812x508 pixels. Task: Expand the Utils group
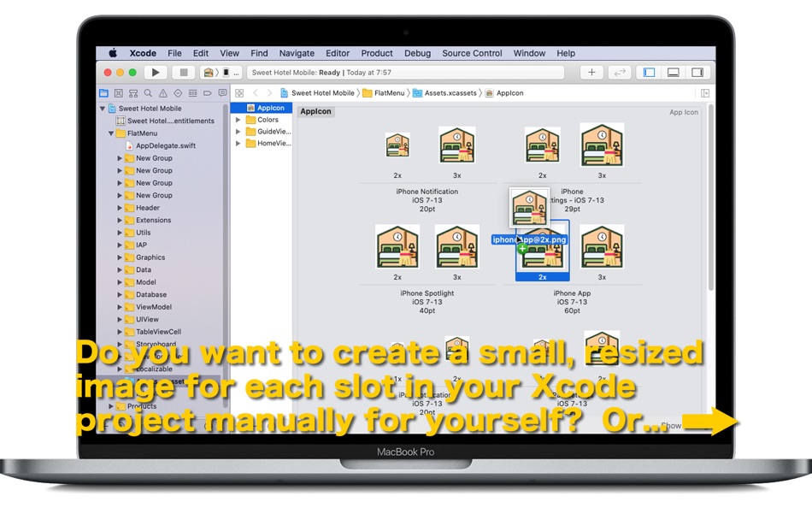click(x=120, y=233)
